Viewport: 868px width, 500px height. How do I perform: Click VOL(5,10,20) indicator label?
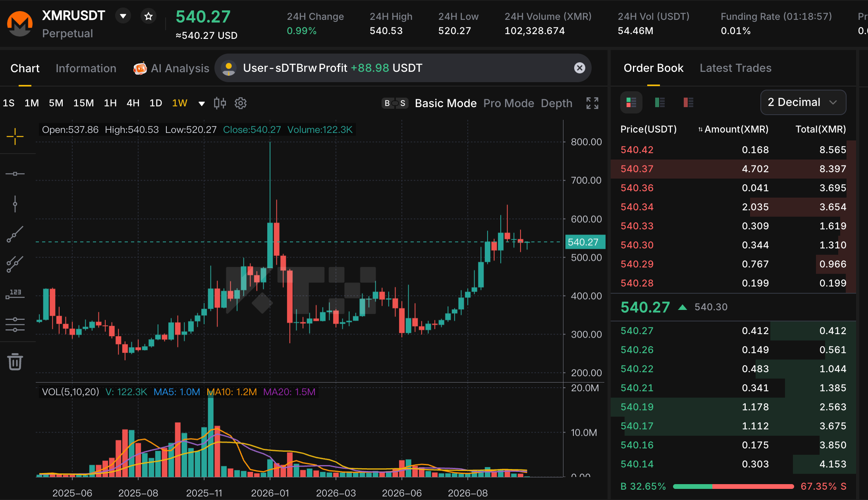(70, 392)
